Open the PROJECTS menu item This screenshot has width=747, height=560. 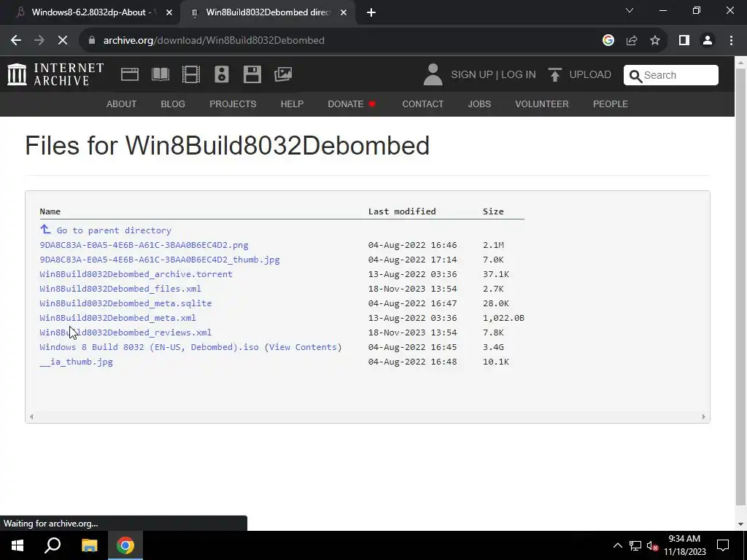[x=233, y=104]
